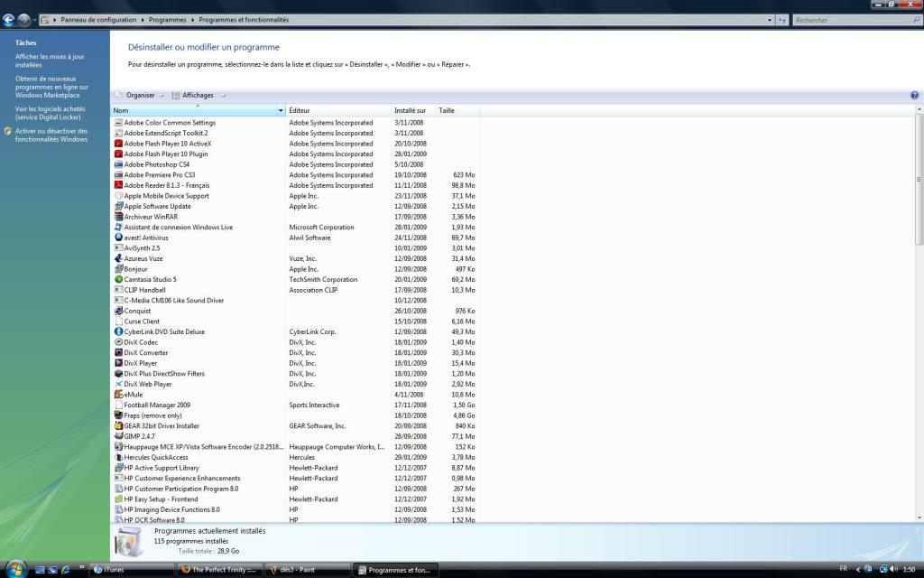Screen dimensions: 924x578
Task: Click the GIMP 2.4.7 icon
Action: click(118, 436)
